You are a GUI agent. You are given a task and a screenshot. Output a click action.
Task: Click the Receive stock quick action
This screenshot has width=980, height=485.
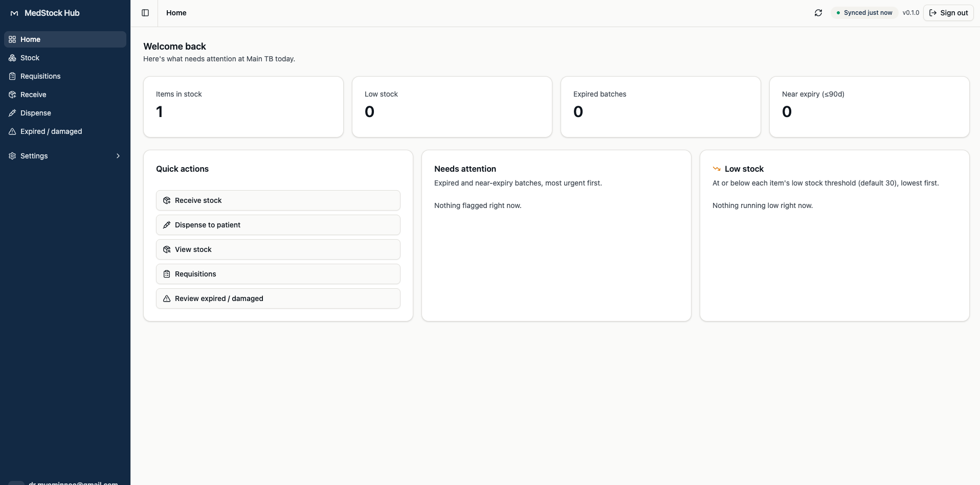point(278,200)
